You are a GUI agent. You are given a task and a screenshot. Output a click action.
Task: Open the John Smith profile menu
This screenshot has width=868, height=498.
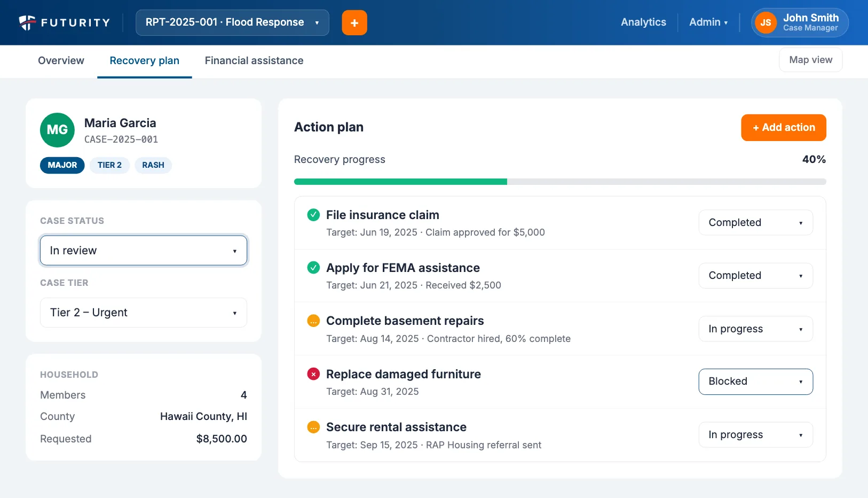(800, 22)
